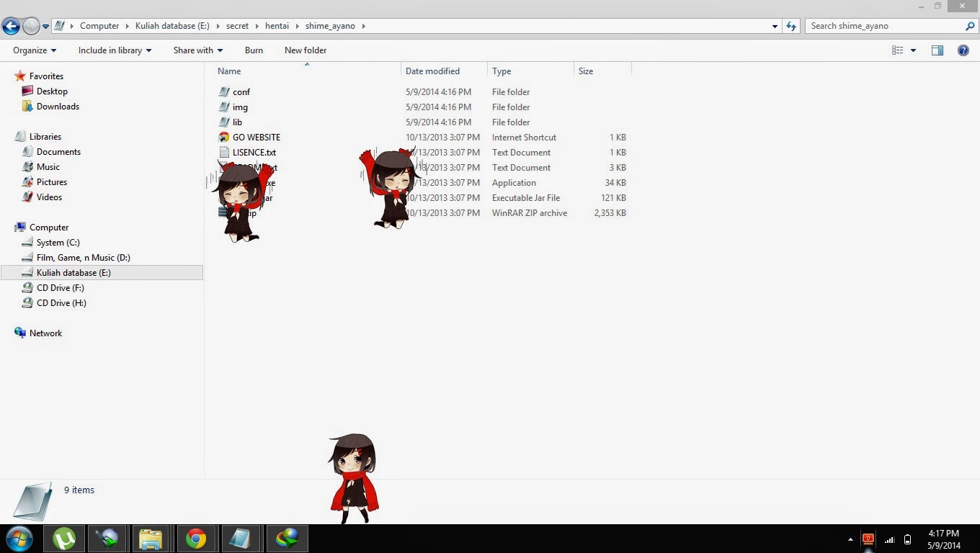
Task: Check battery status in the system tray
Action: pos(906,539)
